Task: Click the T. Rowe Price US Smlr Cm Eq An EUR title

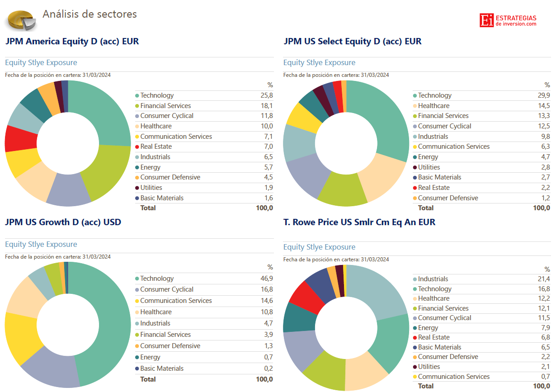Action: pos(359,222)
